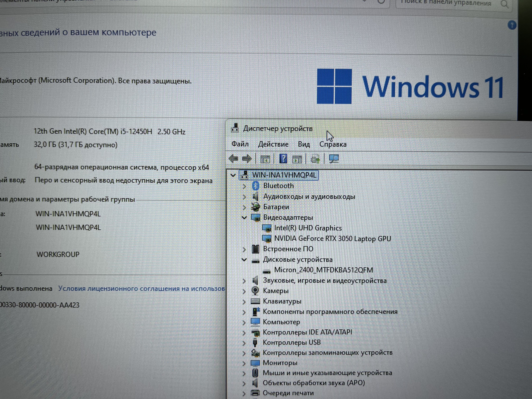Click the Forward arrow in Device Manager toolbar
This screenshot has width=532, height=399.
[247, 159]
